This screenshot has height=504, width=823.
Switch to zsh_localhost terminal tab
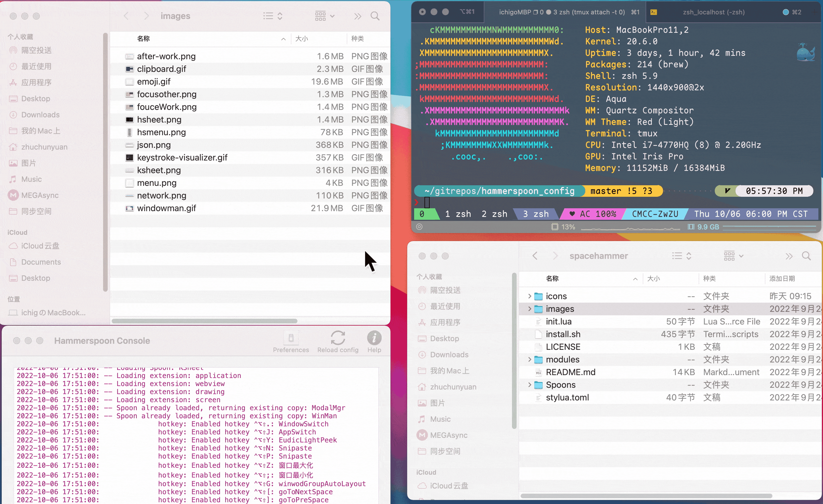[x=714, y=12]
